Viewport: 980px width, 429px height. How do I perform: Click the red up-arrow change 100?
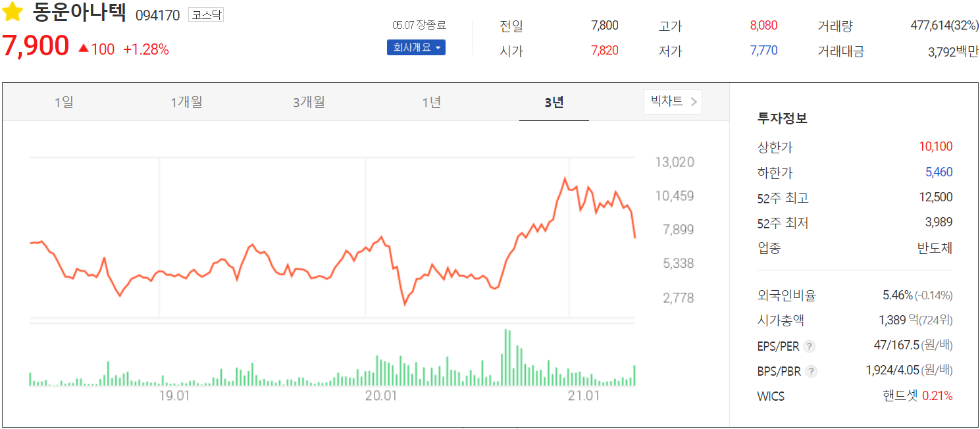click(x=96, y=49)
